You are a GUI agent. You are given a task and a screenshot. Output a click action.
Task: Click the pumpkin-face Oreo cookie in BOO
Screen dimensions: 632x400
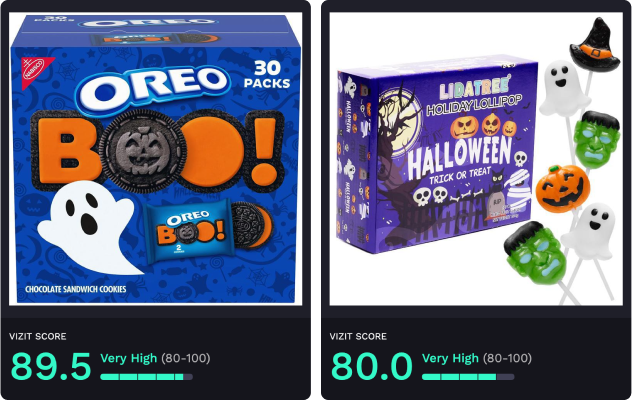point(142,151)
